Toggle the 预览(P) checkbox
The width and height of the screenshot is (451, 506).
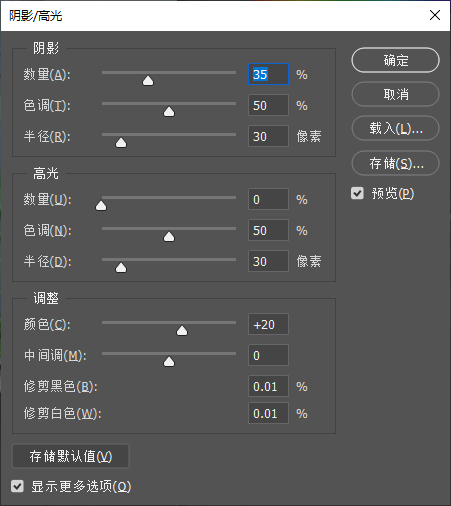[357, 193]
